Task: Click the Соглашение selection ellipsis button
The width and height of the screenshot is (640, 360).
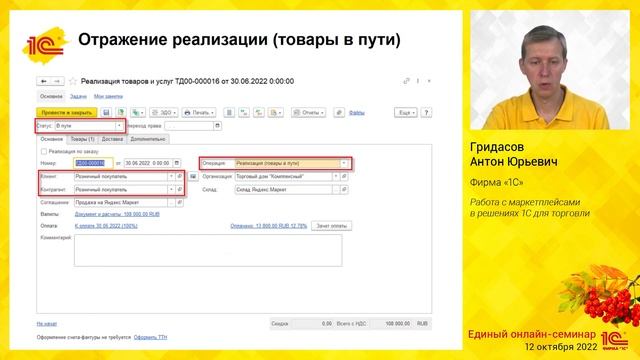Action: click(171, 202)
